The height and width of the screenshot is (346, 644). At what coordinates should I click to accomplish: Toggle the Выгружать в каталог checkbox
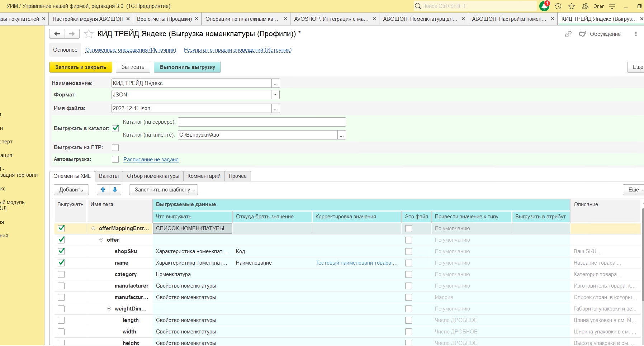115,128
